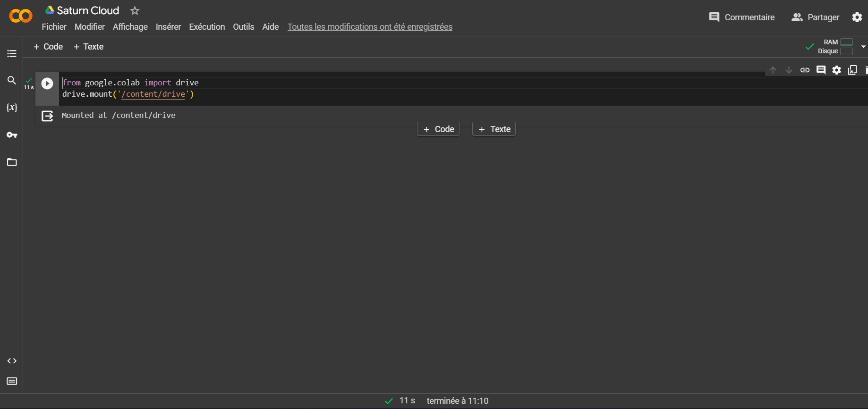Open the search and replace sidebar icon

coord(12,80)
